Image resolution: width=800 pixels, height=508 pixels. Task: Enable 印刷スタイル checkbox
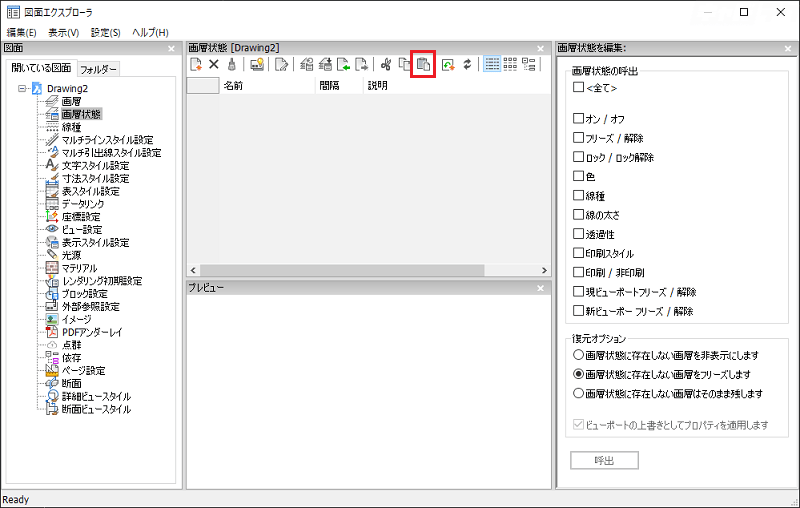click(578, 253)
